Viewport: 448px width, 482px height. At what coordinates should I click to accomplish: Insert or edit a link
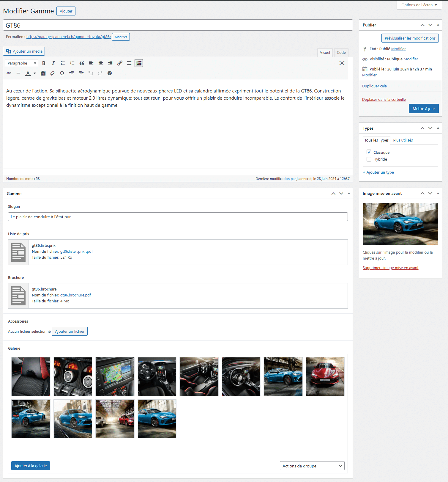coord(120,63)
